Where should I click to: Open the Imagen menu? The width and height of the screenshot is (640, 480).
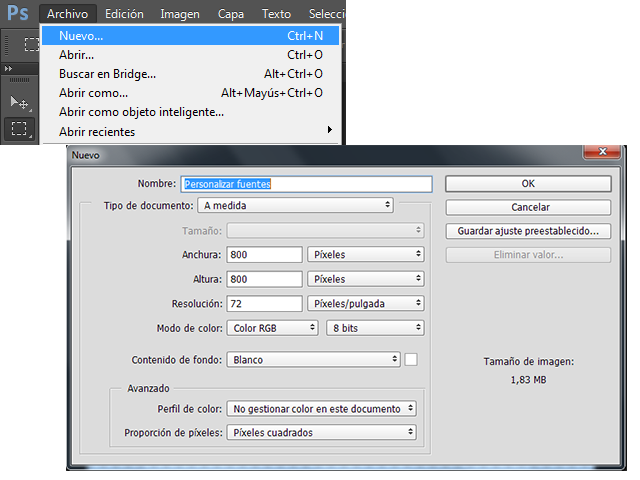coord(180,14)
